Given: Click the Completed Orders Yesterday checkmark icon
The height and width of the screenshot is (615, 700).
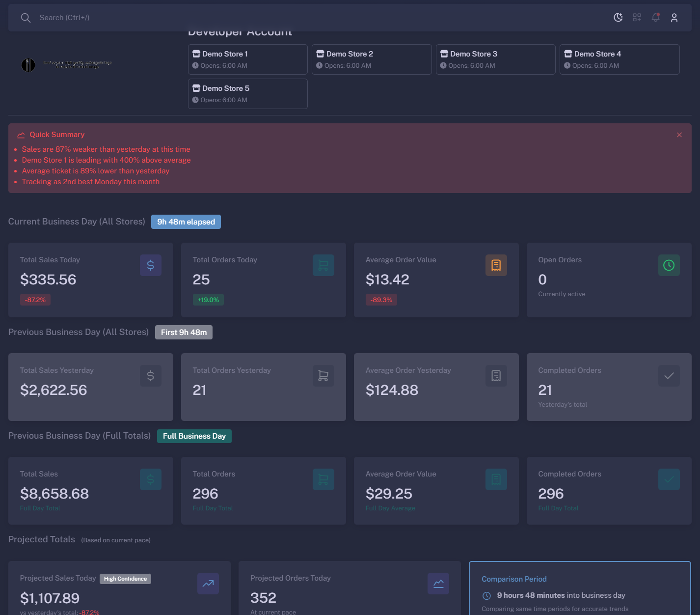Looking at the screenshot, I should point(669,376).
